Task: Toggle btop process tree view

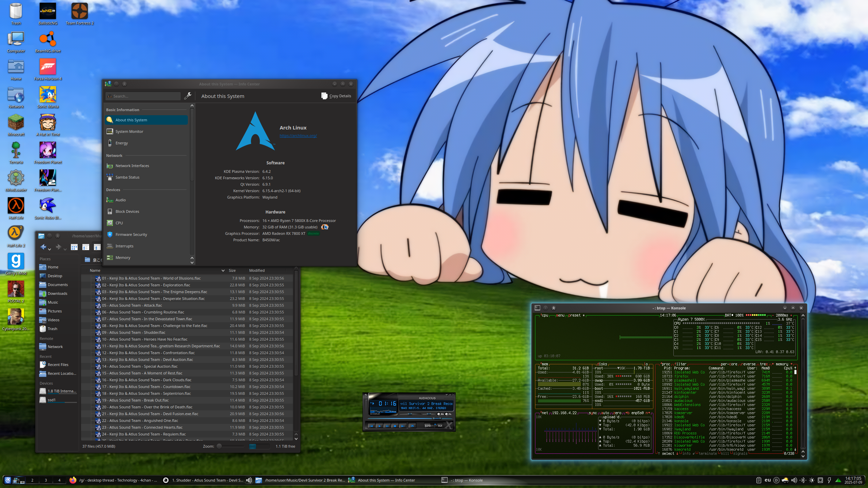Action: [764, 364]
